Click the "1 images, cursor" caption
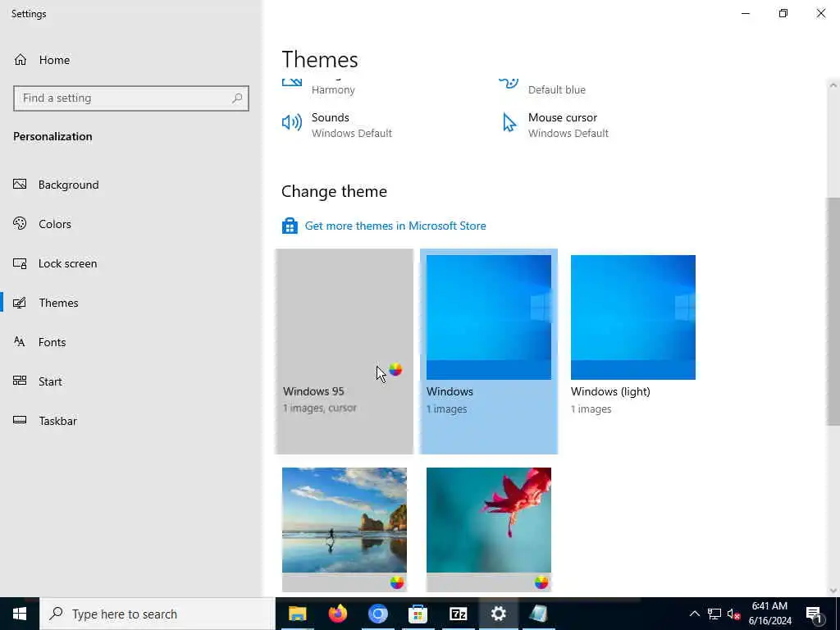The height and width of the screenshot is (630, 840). [319, 408]
